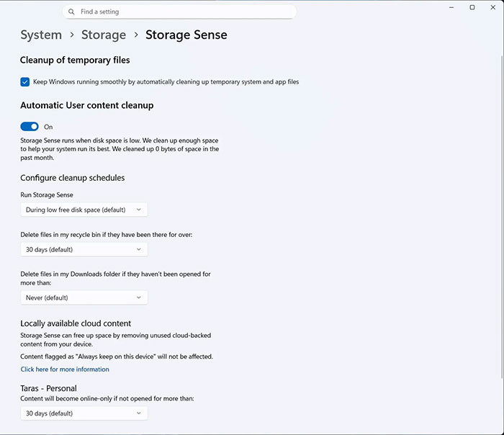Viewport: 504px width, 435px height.
Task: Click the search magnifier icon
Action: coord(72,12)
